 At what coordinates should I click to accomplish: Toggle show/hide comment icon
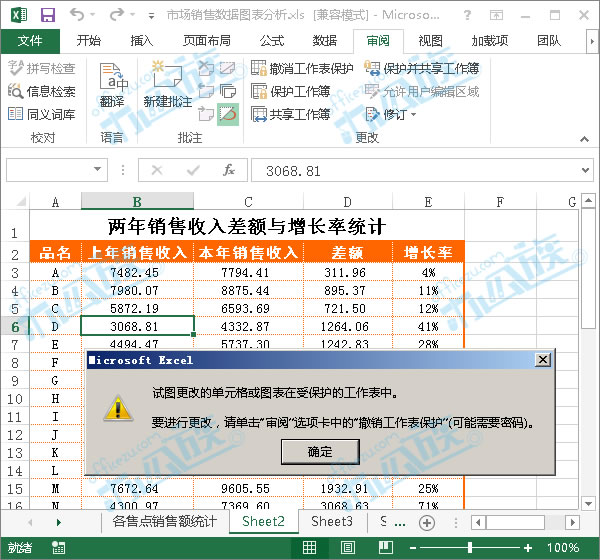228,68
